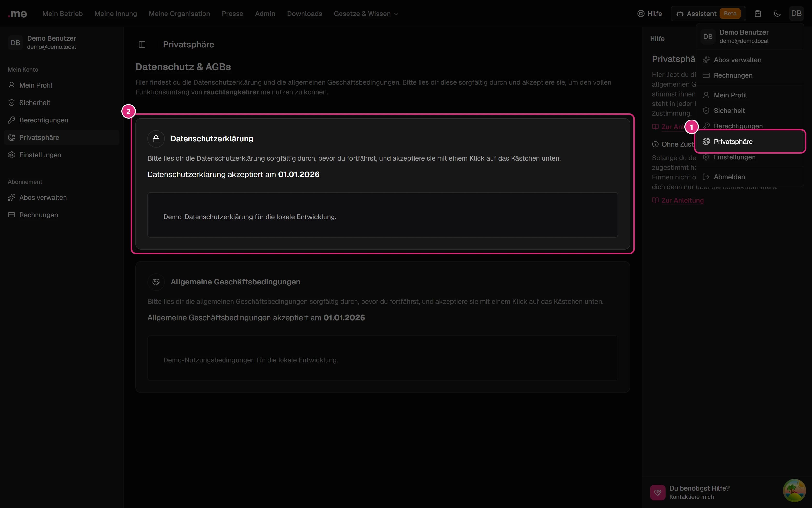Choose Abos verwalten in the user dropdown menu

coord(750,60)
